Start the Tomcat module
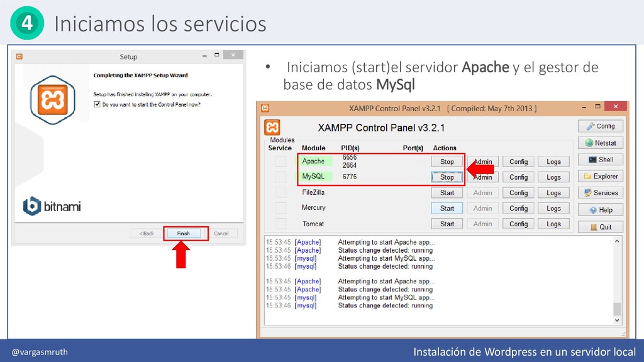644x362 pixels. 447,224
